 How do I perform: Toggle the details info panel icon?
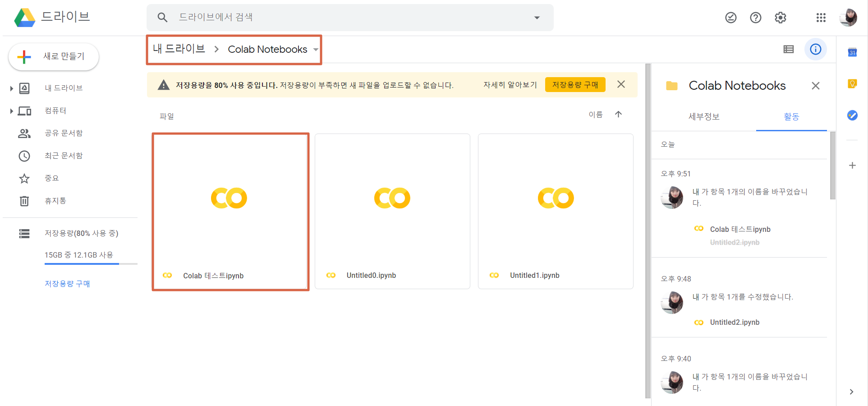tap(816, 49)
